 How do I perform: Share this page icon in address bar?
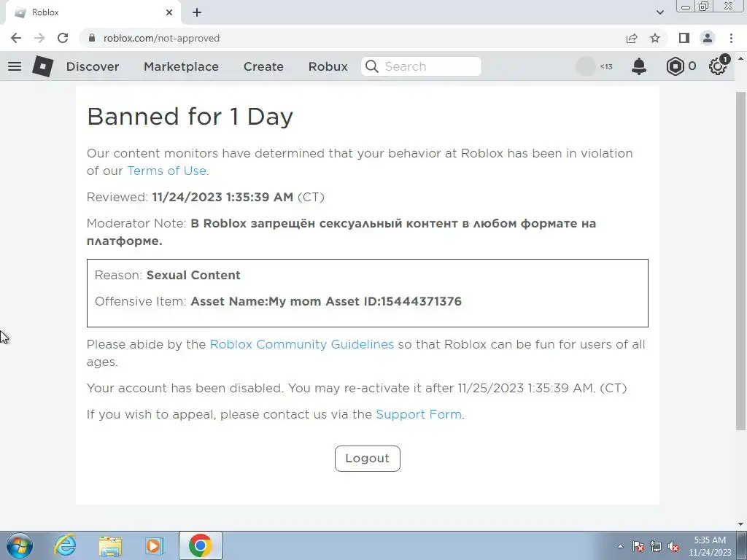click(632, 38)
